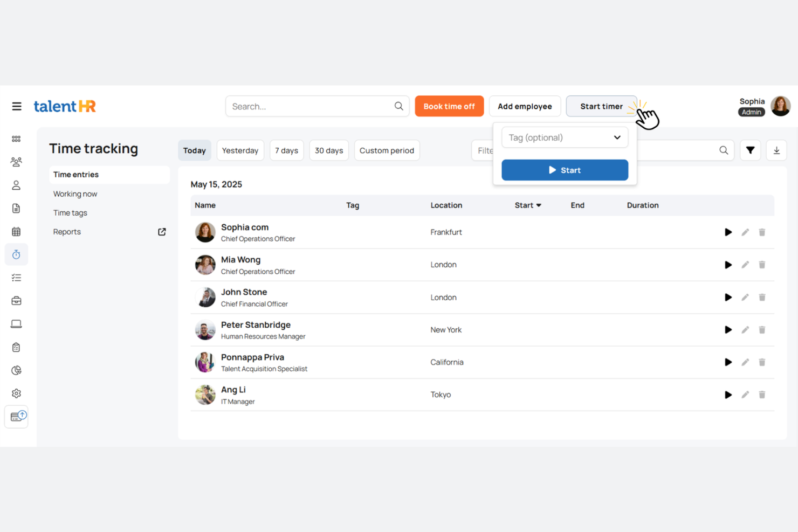
Task: Start timer for Ang Li row
Action: [728, 395]
